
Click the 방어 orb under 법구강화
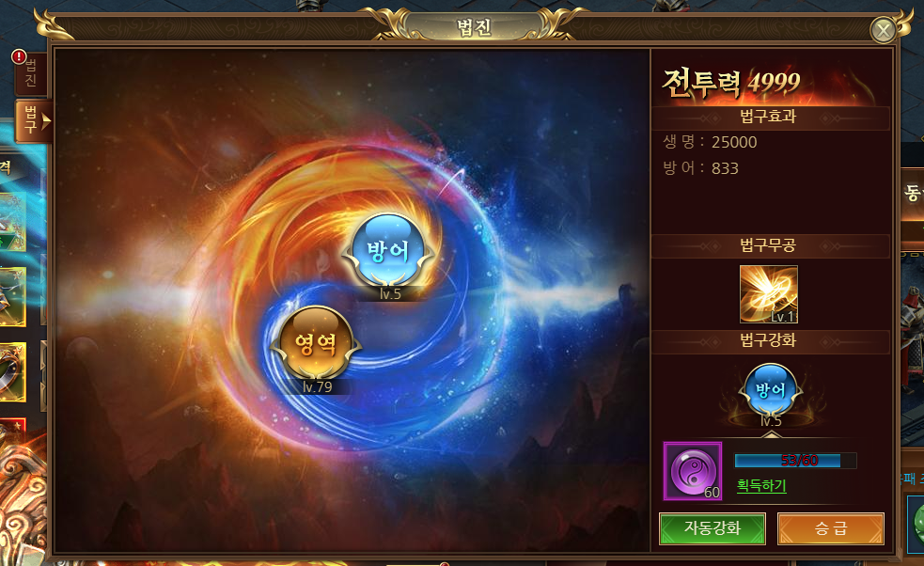point(770,391)
